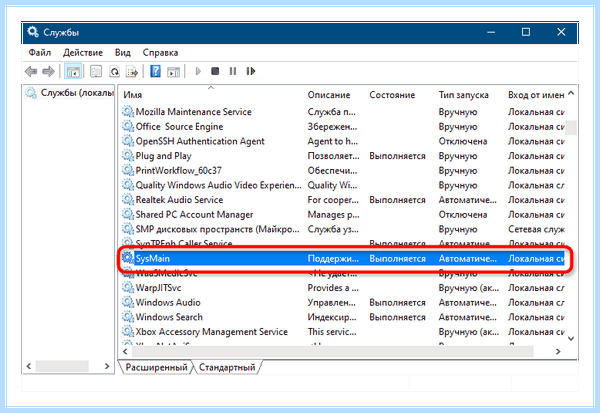Select the Office Source Engine service
Screen dimensions: 600x413
(x=343, y=126)
